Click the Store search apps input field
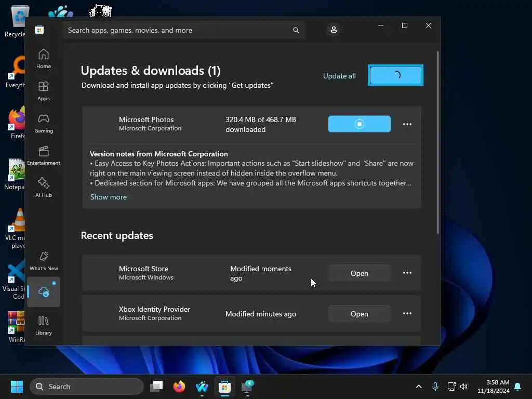Viewport: 532px width, 399px height. coord(183,30)
